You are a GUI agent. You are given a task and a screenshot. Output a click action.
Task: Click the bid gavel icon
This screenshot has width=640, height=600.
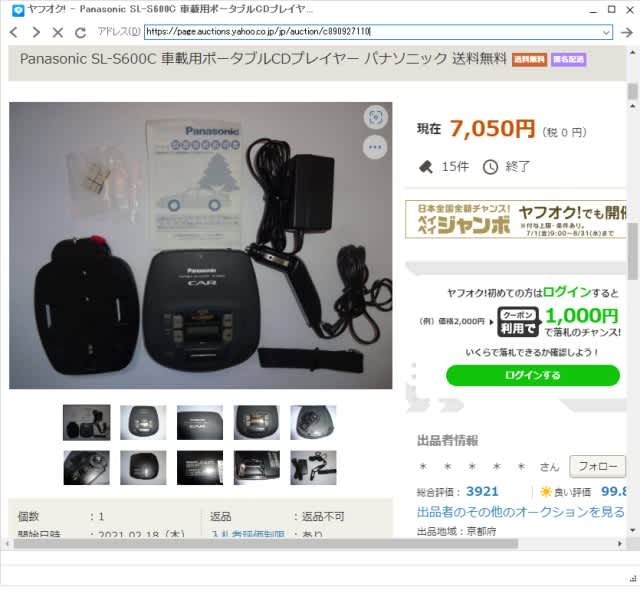pyautogui.click(x=426, y=167)
